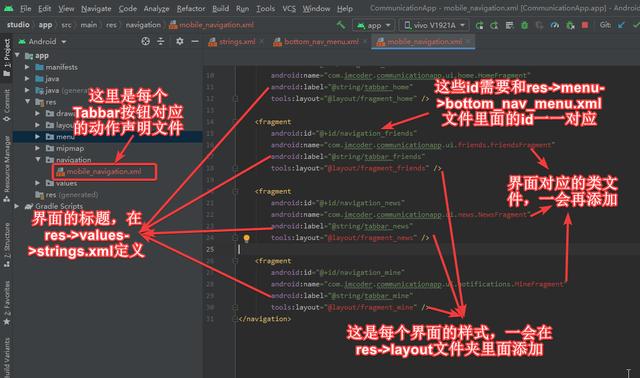This screenshot has height=378, width=640.
Task: Open the VCS menu
Action: [289, 8]
